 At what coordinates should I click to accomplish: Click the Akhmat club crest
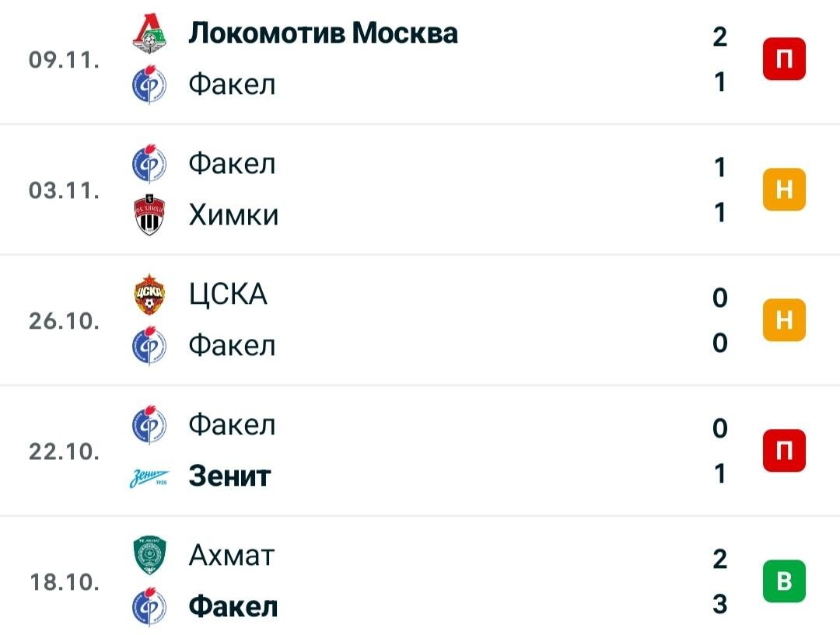[x=149, y=556]
